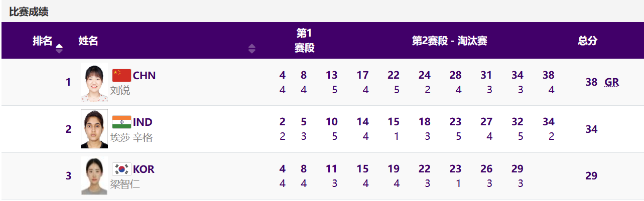Click the China flag icon
Image resolution: width=644 pixels, height=201 pixels.
coord(121,75)
